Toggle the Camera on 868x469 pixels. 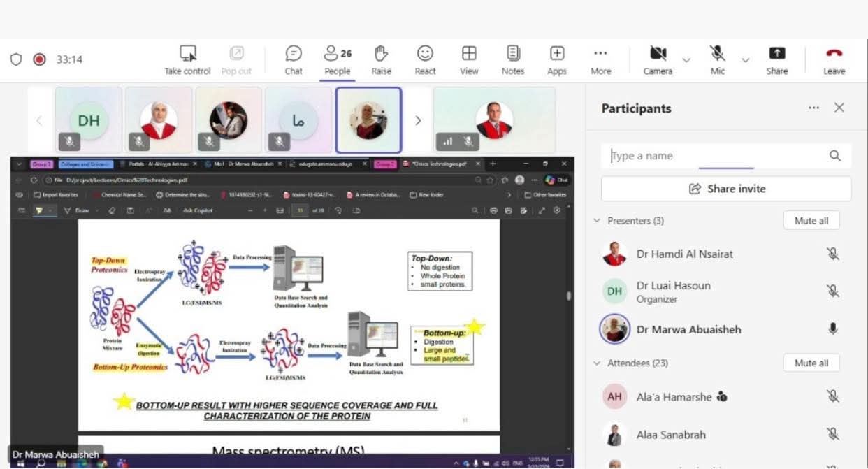(x=658, y=55)
